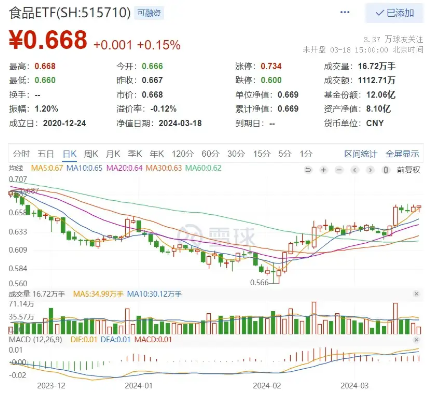Viewport: 429px width, 397px height.
Task: Click the 溢价率 -0.12% value
Action: click(163, 109)
